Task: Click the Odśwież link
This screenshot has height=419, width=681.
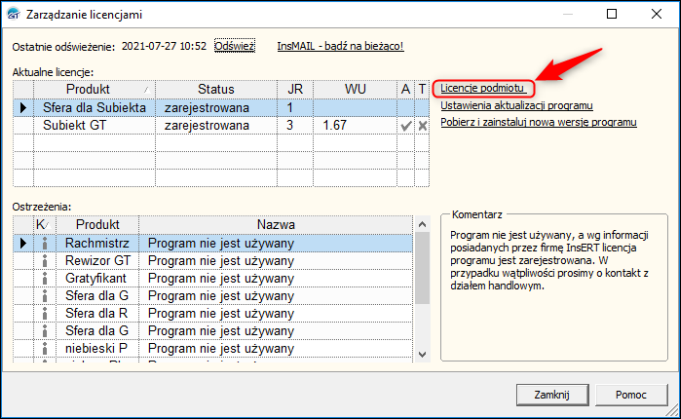Action: click(x=235, y=46)
